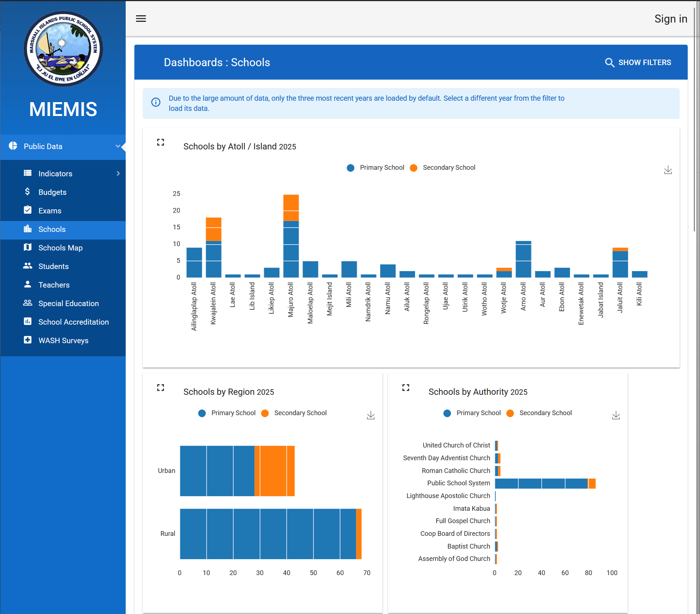Expand Schools by Region chart fullscreen

[161, 388]
